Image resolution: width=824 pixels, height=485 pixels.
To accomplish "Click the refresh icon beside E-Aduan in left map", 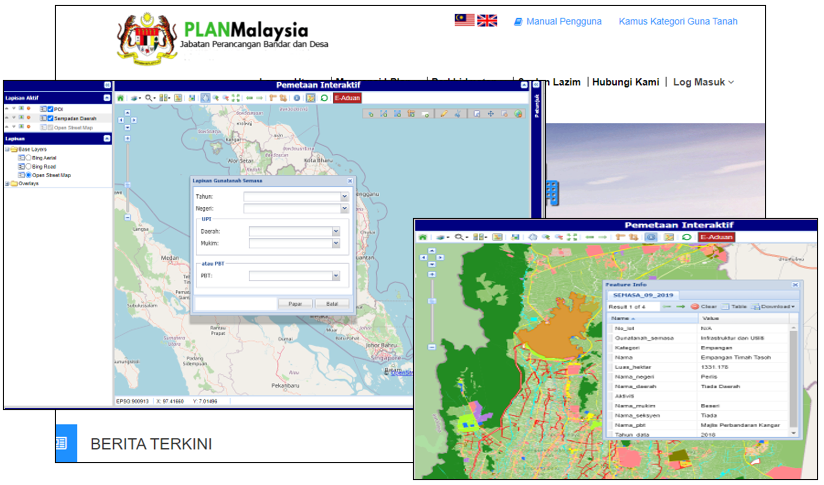I will tap(324, 98).
